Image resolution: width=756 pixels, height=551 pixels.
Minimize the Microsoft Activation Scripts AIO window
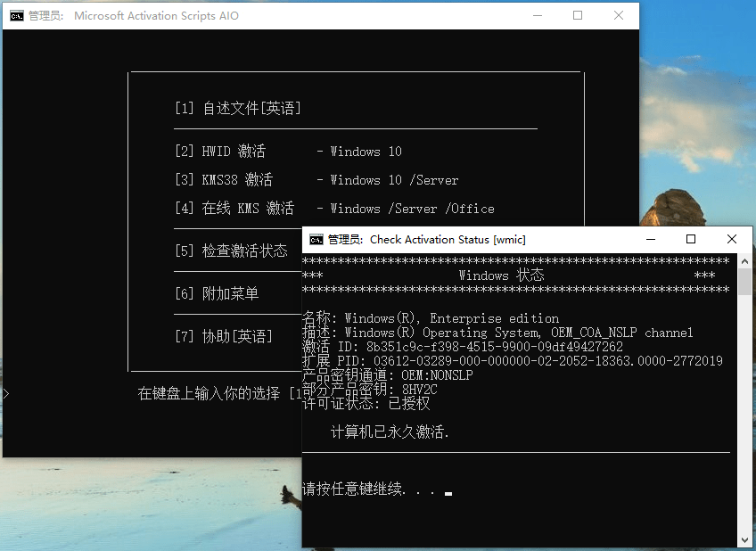(538, 15)
